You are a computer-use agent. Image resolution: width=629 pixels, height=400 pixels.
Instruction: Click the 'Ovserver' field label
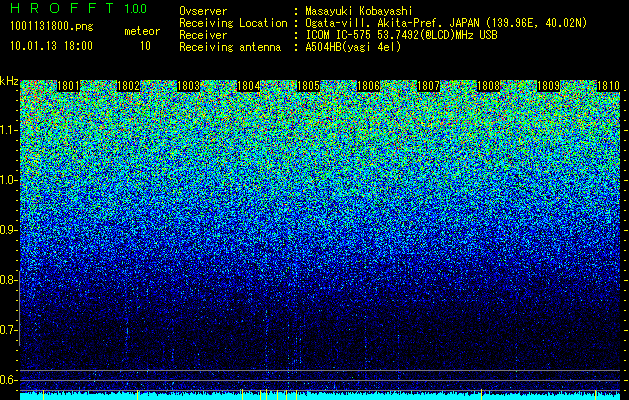click(203, 11)
